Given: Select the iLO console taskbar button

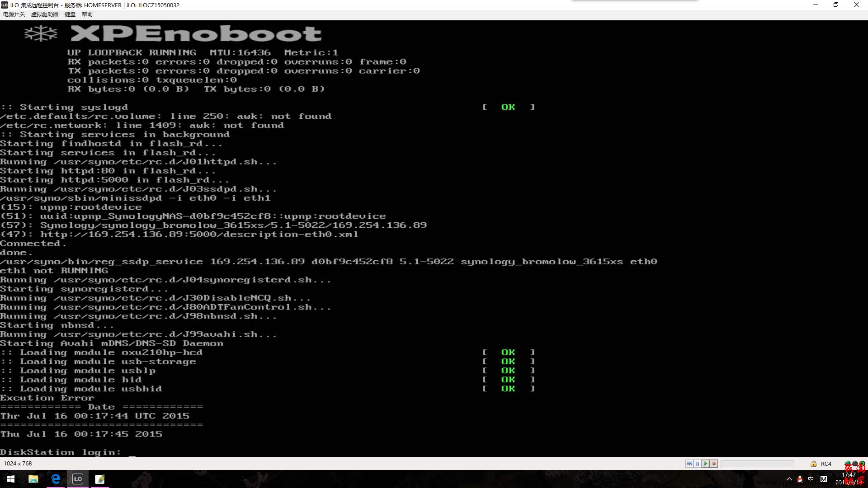Looking at the screenshot, I should tap(78, 479).
